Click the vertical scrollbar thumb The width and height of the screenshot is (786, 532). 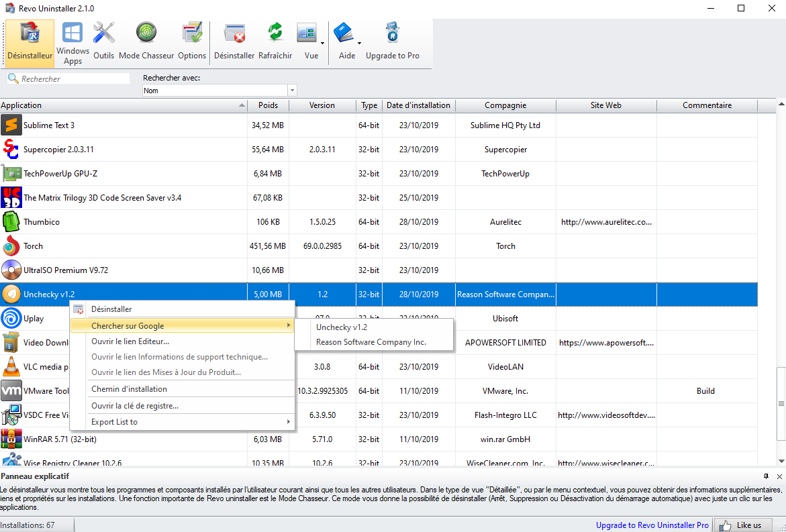pyautogui.click(x=781, y=403)
